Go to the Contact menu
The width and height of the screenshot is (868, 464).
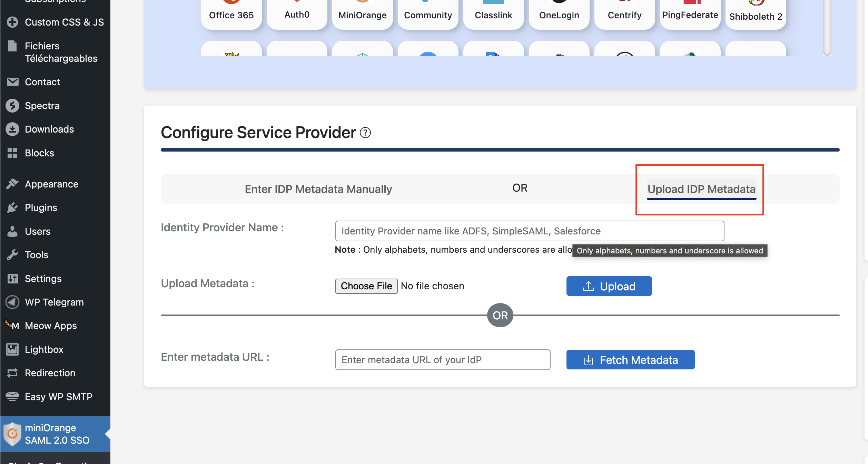[55, 82]
